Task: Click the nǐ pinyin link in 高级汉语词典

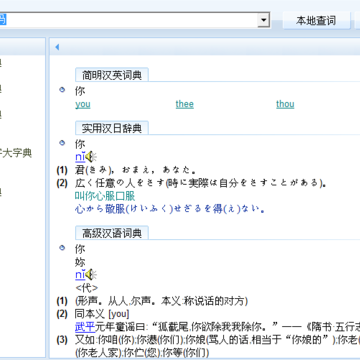Action: click(80, 275)
